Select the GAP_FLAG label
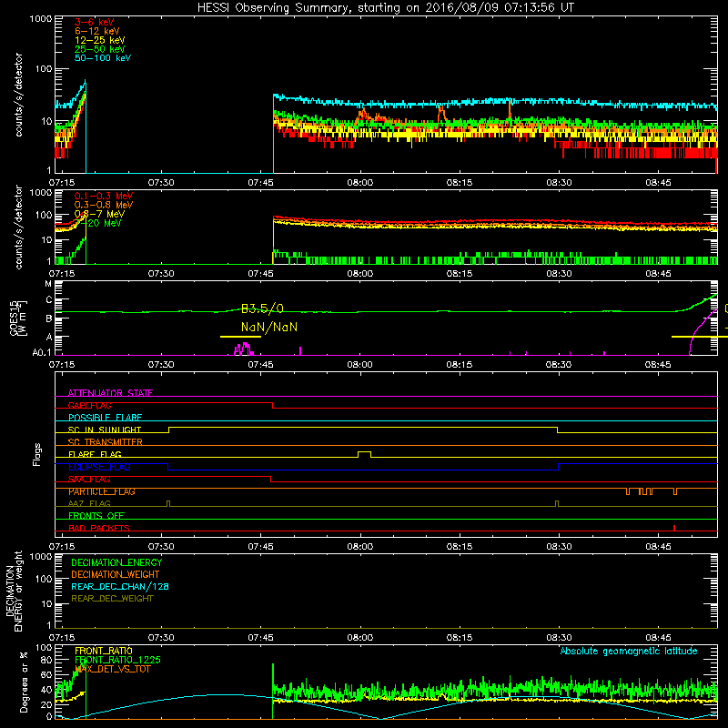The height and width of the screenshot is (728, 728). [x=89, y=406]
